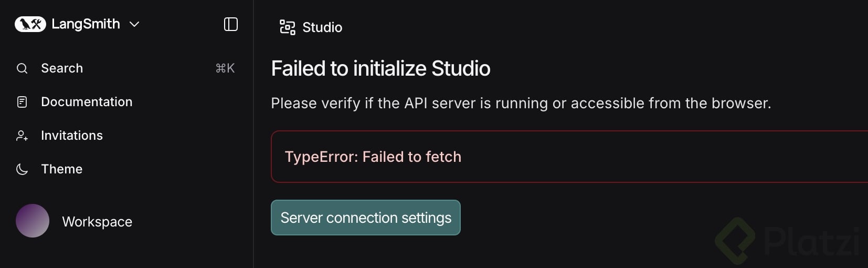Click the ⌘K keyboard shortcut hint
The image size is (868, 268).
click(x=225, y=68)
